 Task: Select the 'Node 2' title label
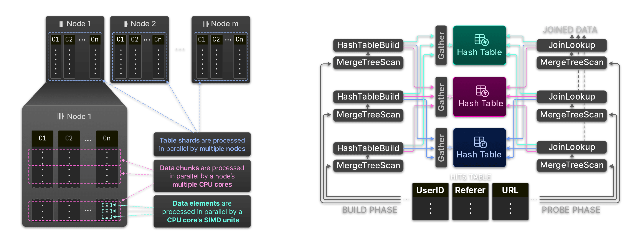(x=143, y=24)
